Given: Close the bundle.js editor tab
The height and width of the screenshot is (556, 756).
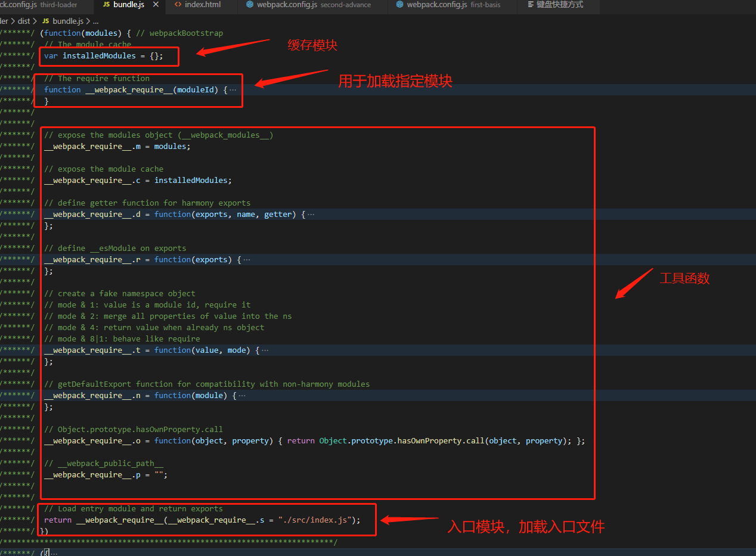Looking at the screenshot, I should 156,5.
